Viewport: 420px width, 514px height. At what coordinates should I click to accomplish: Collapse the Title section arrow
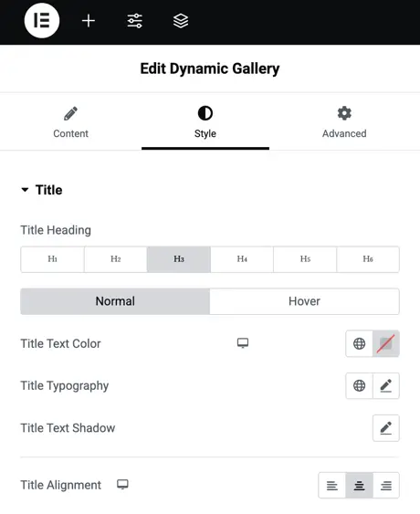point(25,190)
